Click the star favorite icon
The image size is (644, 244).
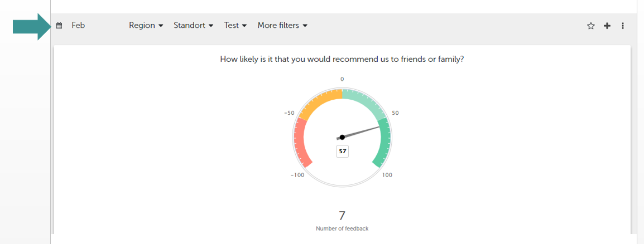[x=590, y=26]
